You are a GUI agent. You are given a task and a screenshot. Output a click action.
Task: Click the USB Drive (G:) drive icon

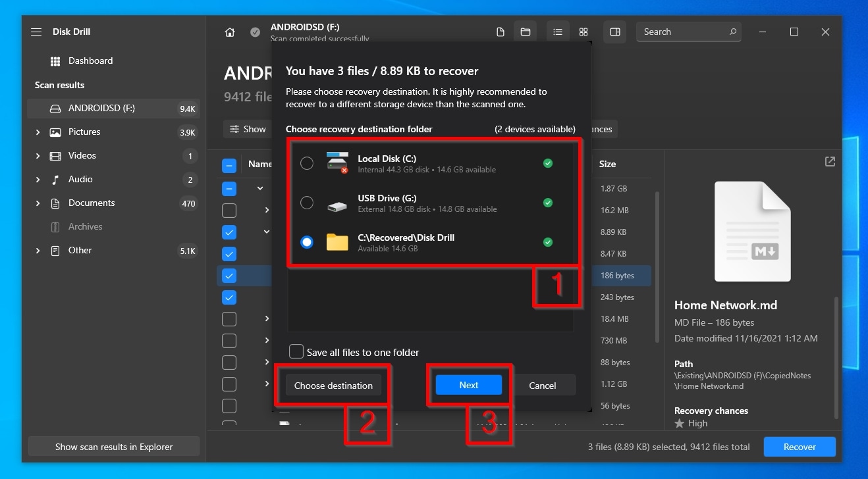(x=337, y=205)
